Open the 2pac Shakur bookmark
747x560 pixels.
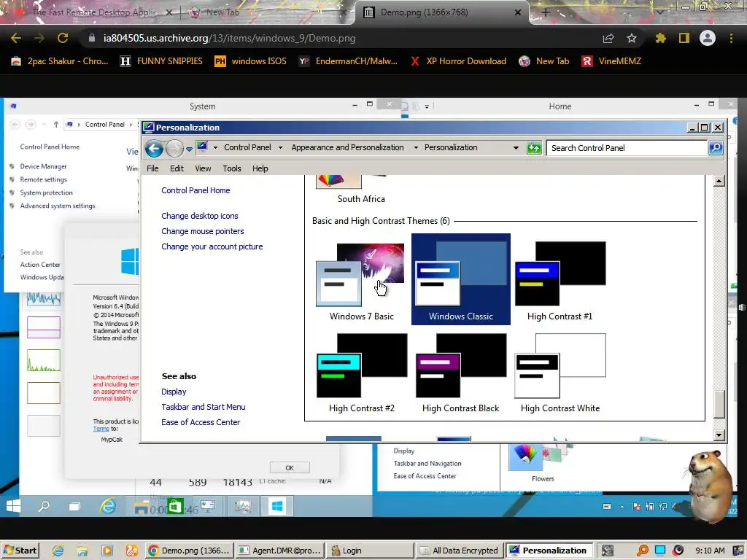pos(60,61)
